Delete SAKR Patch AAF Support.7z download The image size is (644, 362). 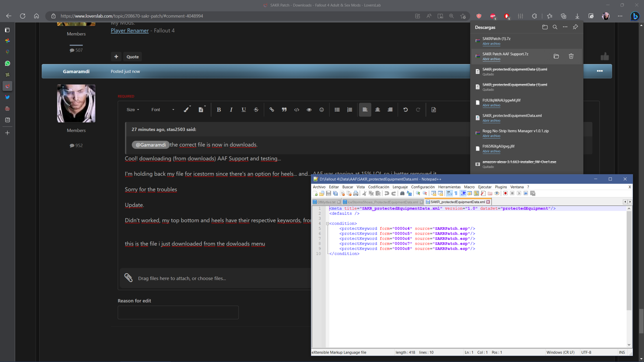coord(571,56)
